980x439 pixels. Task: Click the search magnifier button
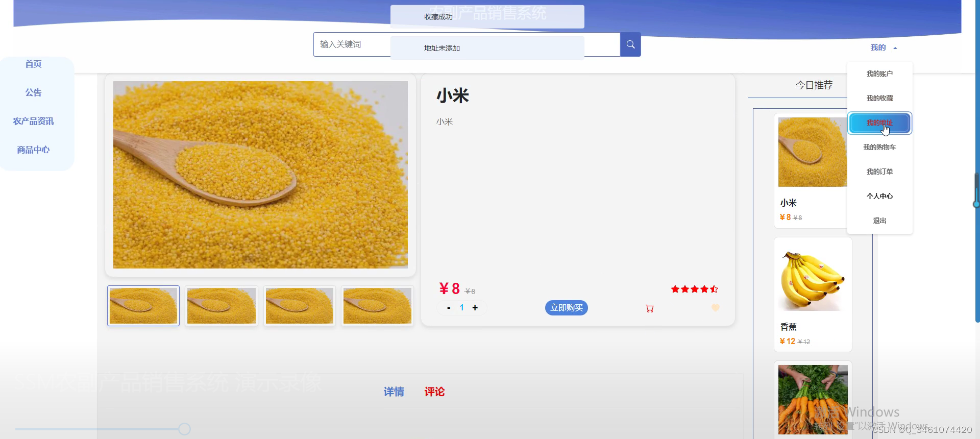click(630, 44)
